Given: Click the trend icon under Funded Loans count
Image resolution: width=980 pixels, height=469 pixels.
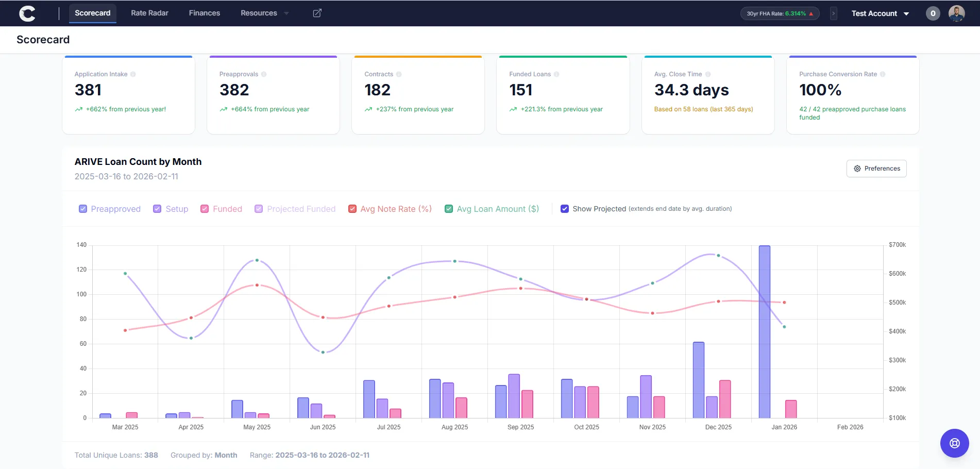Looking at the screenshot, I should click(513, 109).
